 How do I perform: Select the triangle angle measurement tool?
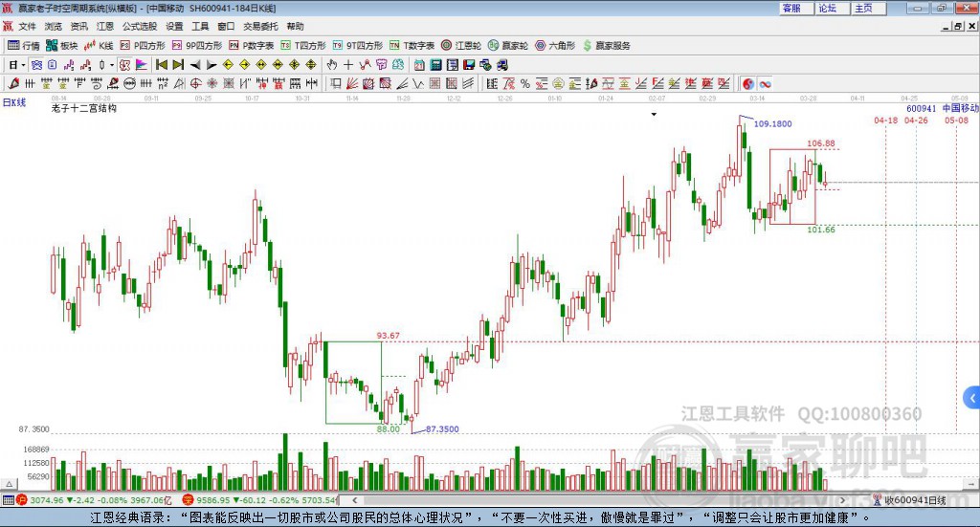[179, 83]
